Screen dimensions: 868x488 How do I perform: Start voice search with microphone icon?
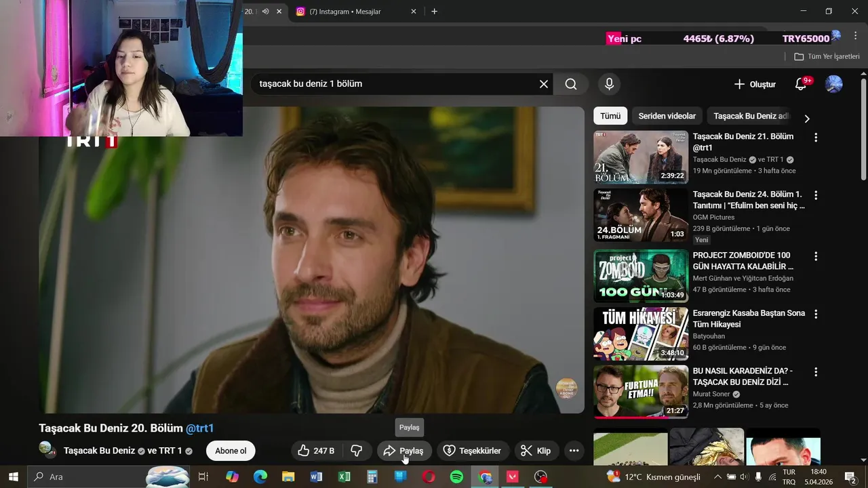click(609, 84)
